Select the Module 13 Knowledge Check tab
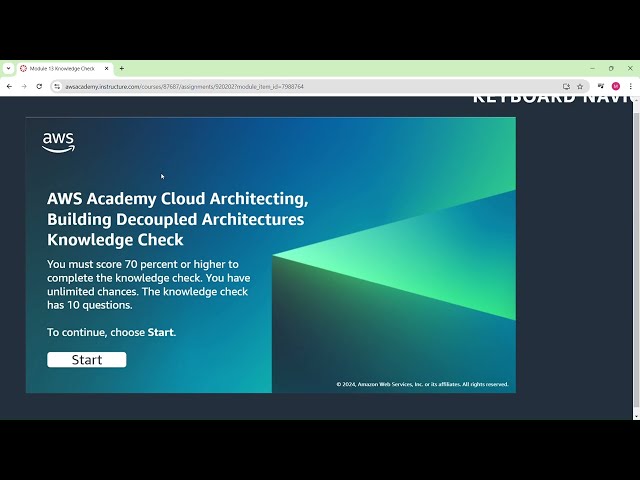The image size is (640, 480). tap(65, 69)
